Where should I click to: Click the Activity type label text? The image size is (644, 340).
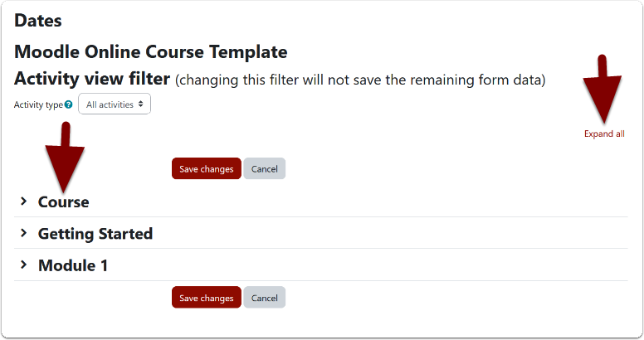pos(38,105)
